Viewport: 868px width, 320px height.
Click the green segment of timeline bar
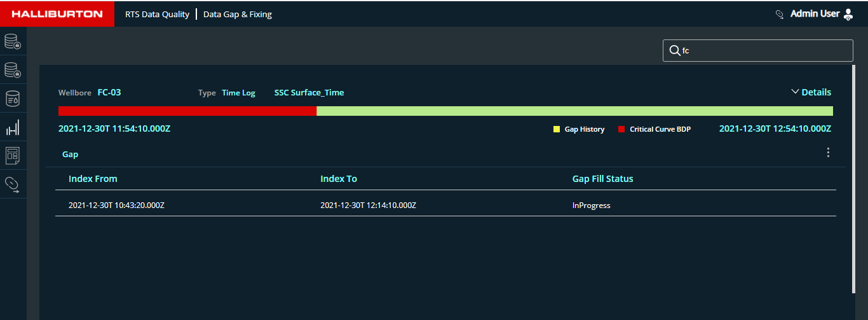point(574,111)
